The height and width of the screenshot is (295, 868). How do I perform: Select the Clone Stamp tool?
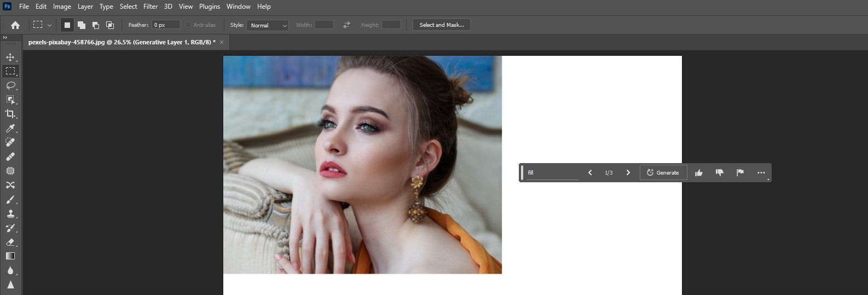click(10, 213)
